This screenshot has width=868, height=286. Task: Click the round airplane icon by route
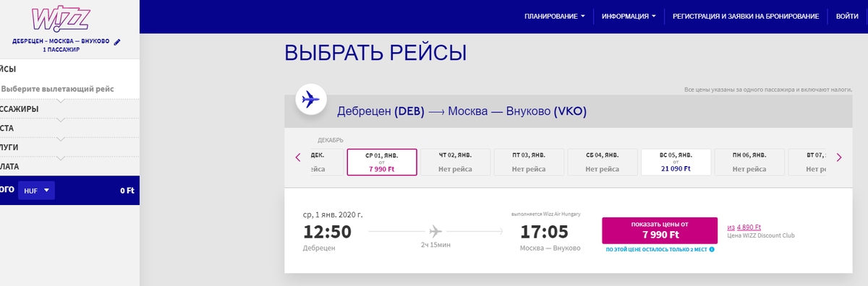click(x=311, y=98)
